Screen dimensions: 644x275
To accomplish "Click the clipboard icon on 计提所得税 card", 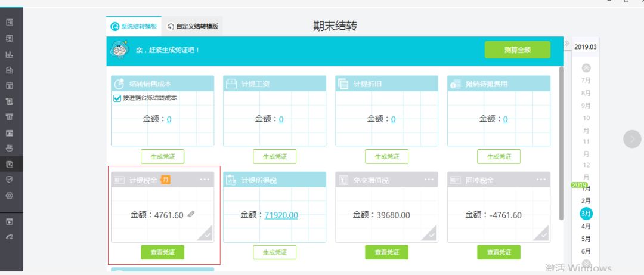I will tap(231, 180).
